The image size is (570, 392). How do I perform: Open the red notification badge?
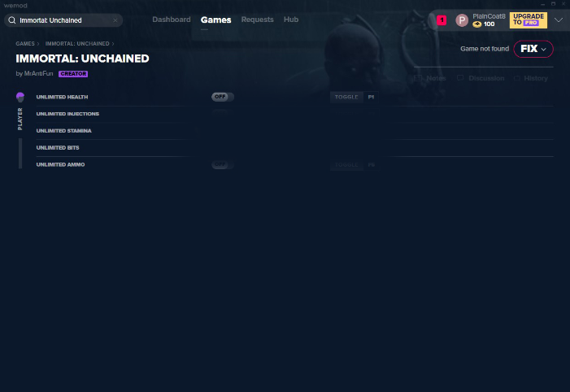[442, 20]
